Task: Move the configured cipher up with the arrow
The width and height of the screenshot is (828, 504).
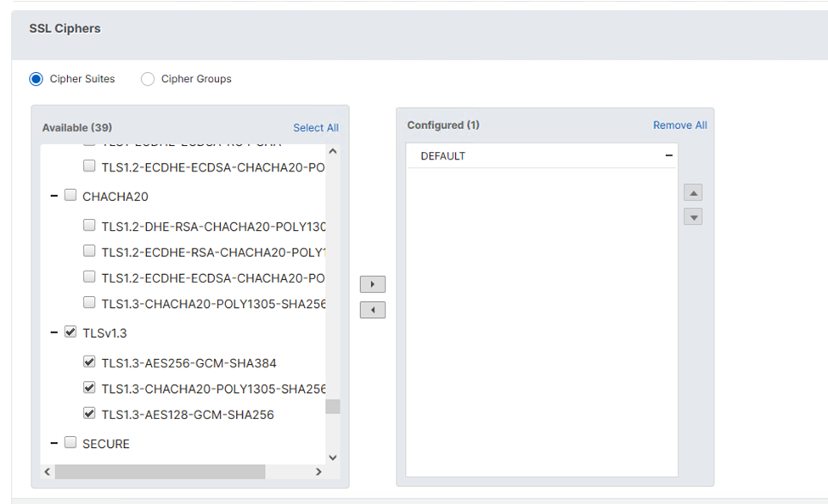Action: click(x=693, y=193)
